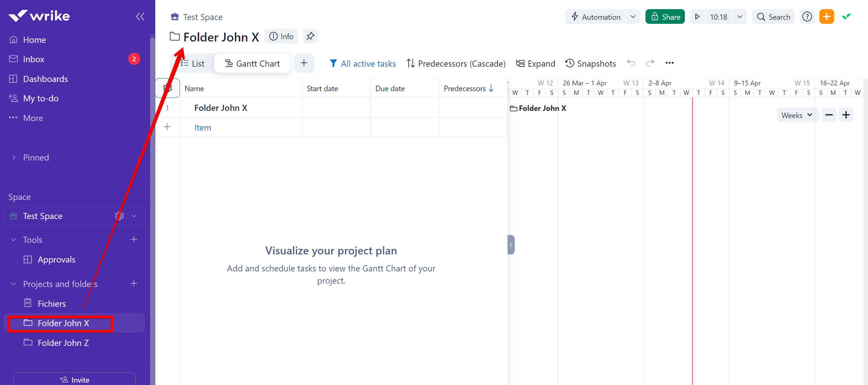Zoom out the Gantt timeline minus button

point(829,115)
